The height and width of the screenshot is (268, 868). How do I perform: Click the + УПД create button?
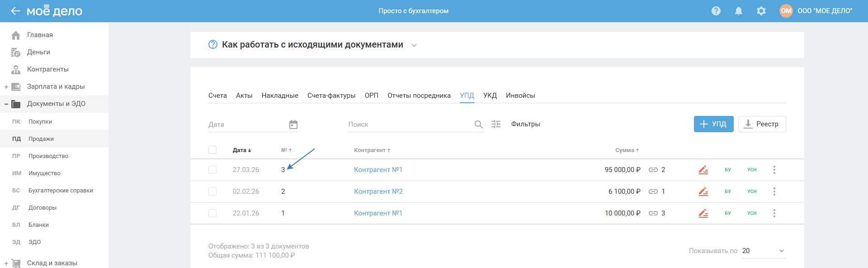[714, 124]
